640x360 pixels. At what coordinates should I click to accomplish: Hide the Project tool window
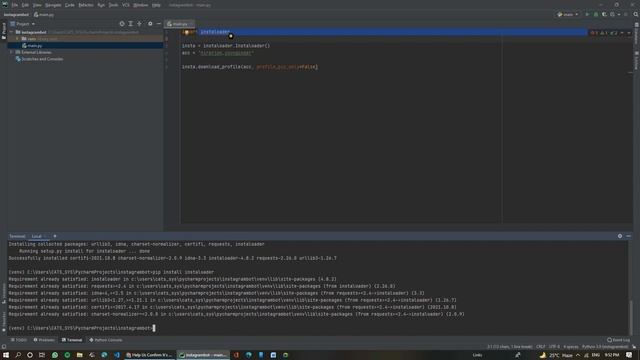coord(159,24)
